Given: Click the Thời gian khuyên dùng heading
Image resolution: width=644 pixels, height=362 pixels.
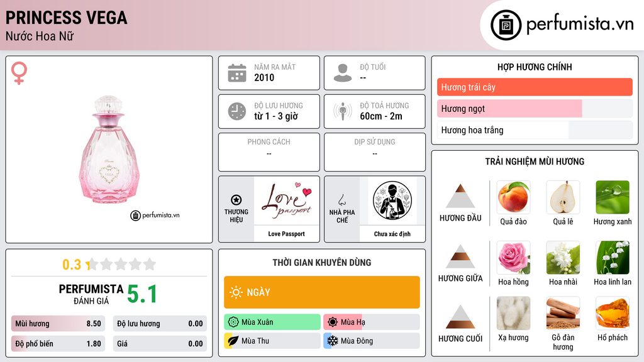Looking at the screenshot, I should (x=321, y=262).
